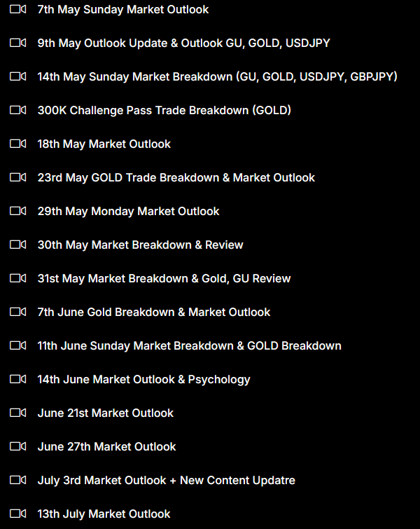Viewport: 420px width, 529px height.
Task: Select 31st May Market Breakdown & Gold, GU Review
Action: click(x=164, y=279)
